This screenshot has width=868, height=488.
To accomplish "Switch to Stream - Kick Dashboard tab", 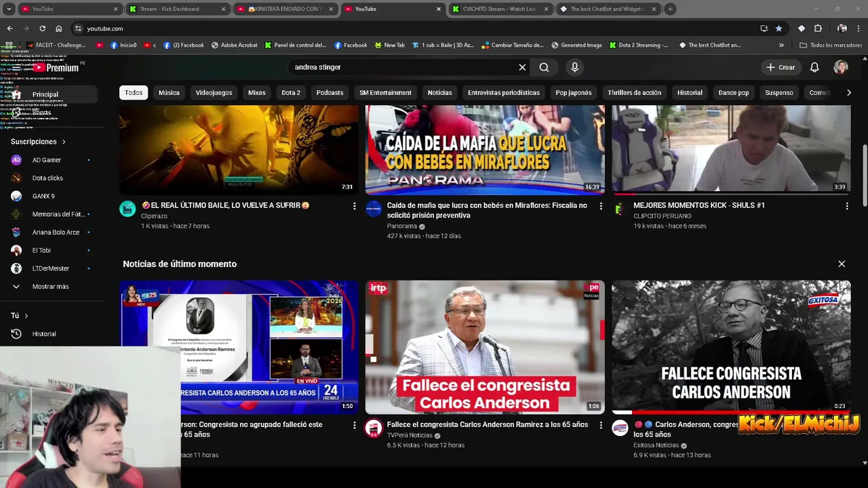I will pyautogui.click(x=178, y=9).
